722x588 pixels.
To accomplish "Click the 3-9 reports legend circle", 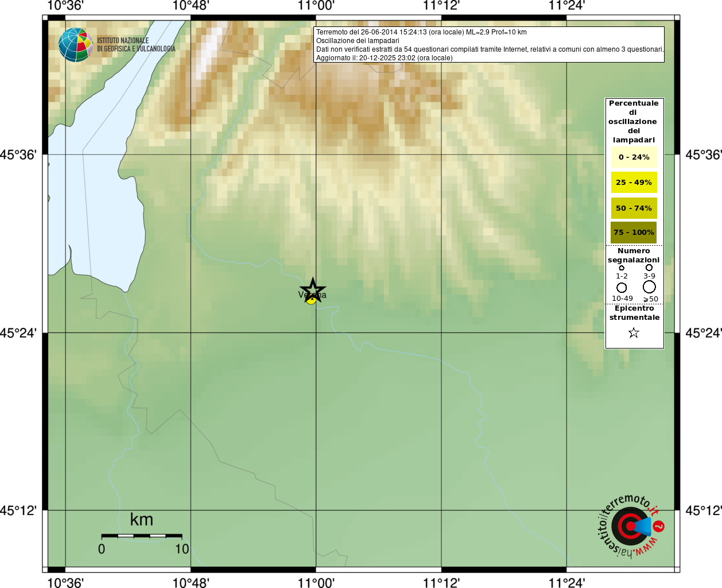I will (649, 268).
